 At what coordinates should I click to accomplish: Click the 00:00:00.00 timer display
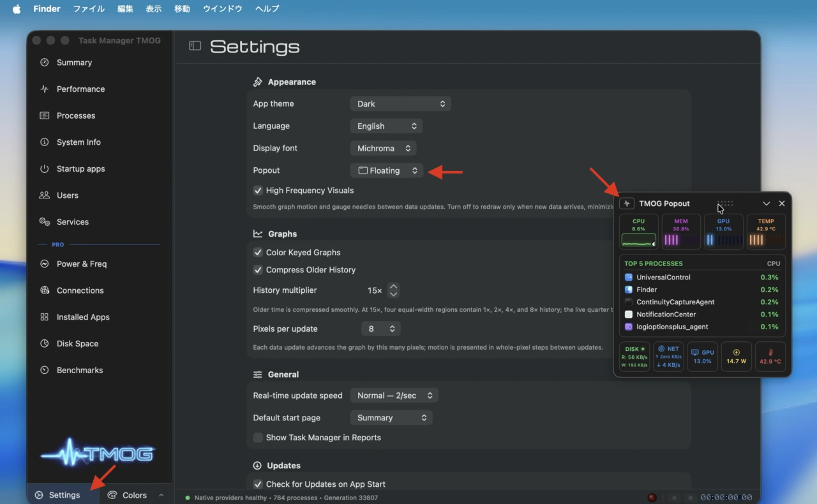click(726, 498)
